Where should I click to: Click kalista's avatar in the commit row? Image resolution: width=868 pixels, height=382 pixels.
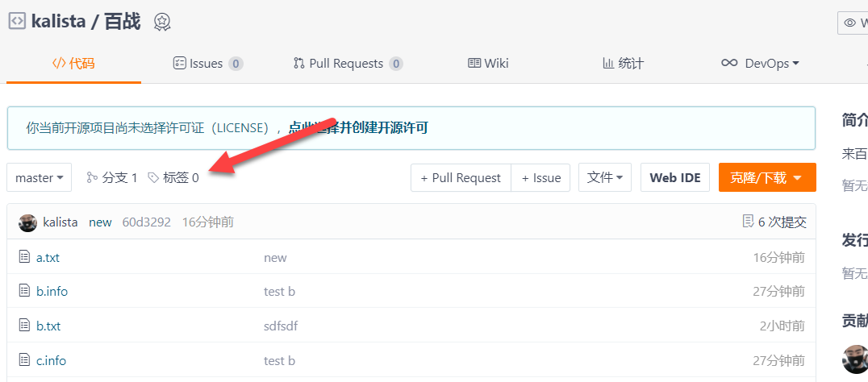pos(28,222)
